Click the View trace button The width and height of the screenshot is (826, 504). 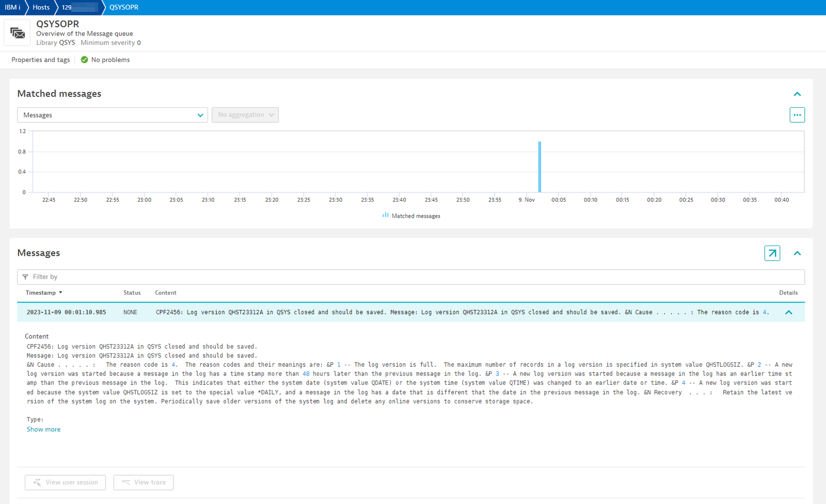point(144,482)
